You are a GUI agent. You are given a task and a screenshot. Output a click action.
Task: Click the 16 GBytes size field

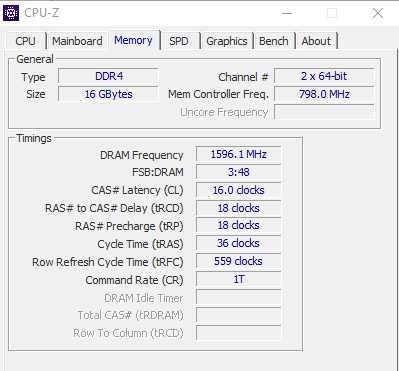point(108,94)
